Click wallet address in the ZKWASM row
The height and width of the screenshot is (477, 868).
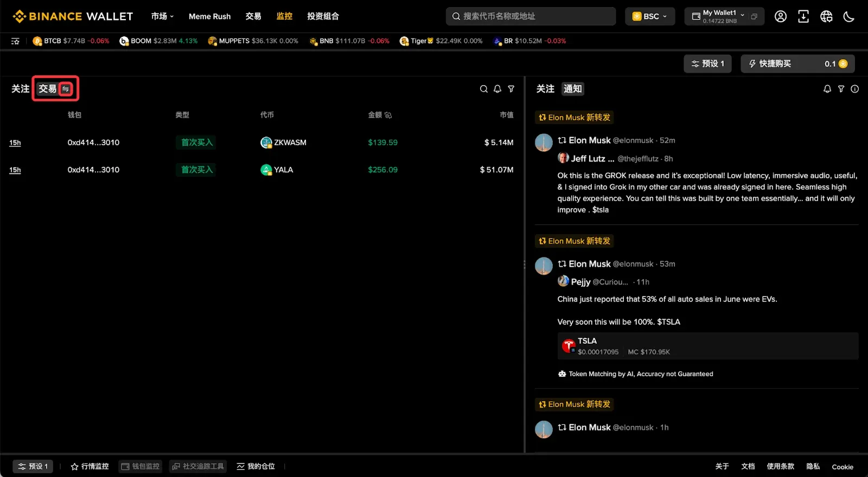pos(93,143)
